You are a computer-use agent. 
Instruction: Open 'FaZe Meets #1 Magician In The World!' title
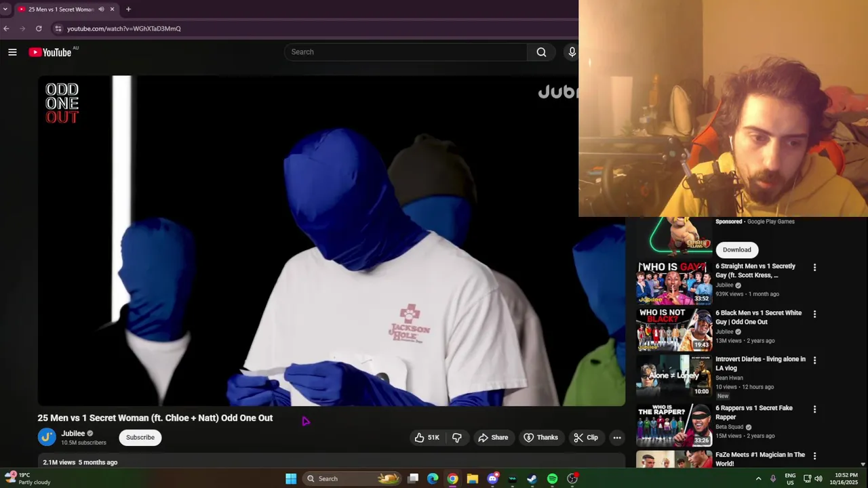(760, 460)
